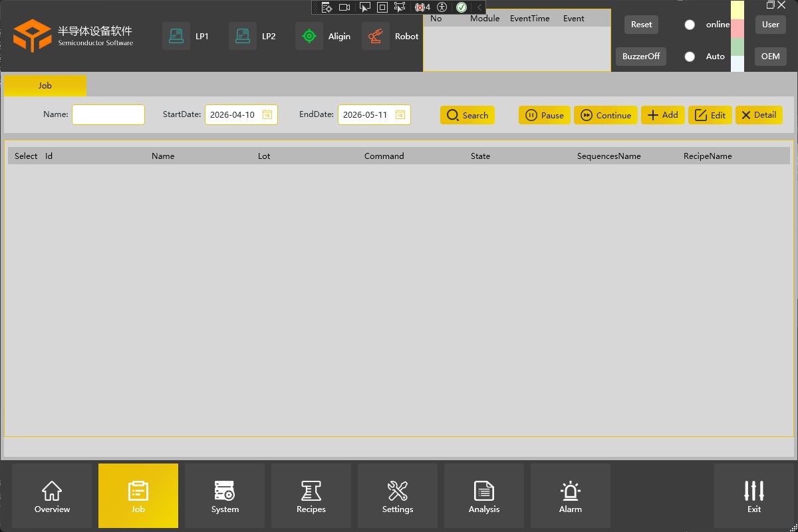Click the camera icon in debug toolbar
This screenshot has height=532, width=798.
click(x=344, y=7)
